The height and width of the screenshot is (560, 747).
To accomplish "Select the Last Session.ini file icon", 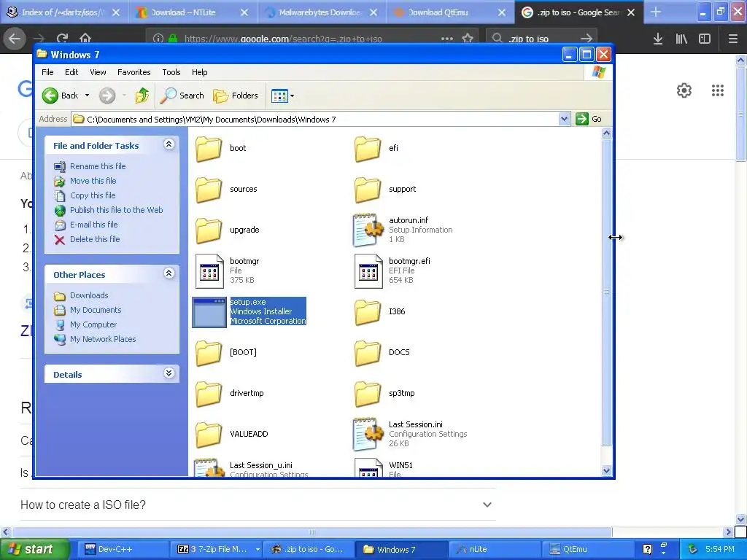I will click(368, 435).
